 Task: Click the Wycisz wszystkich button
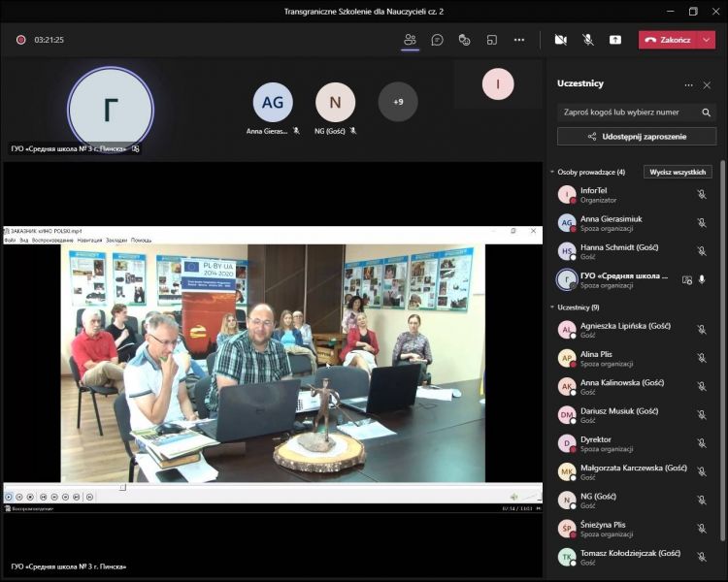coord(679,172)
